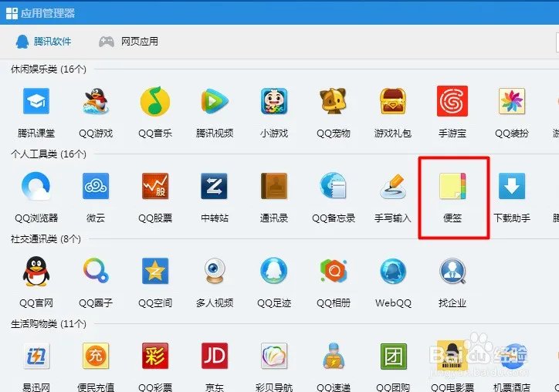Open 下载助手 download arrow icon
The height and width of the screenshot is (392, 559).
[x=512, y=186]
